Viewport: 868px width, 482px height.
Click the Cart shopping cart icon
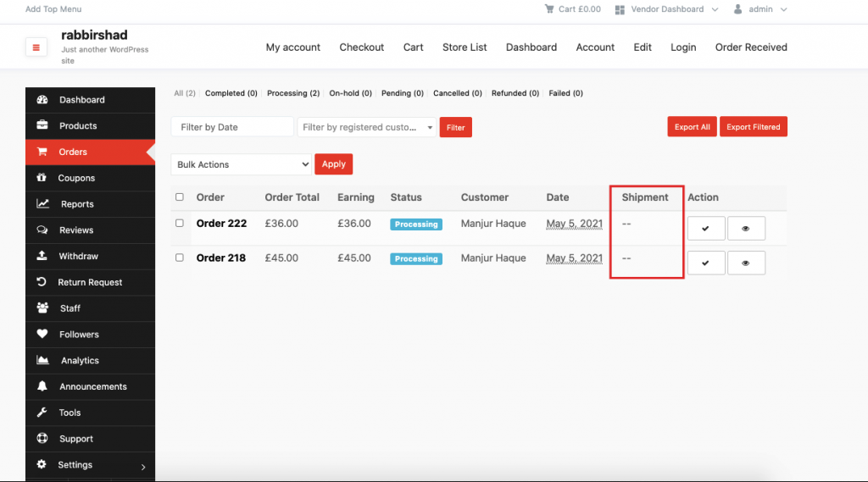click(549, 8)
